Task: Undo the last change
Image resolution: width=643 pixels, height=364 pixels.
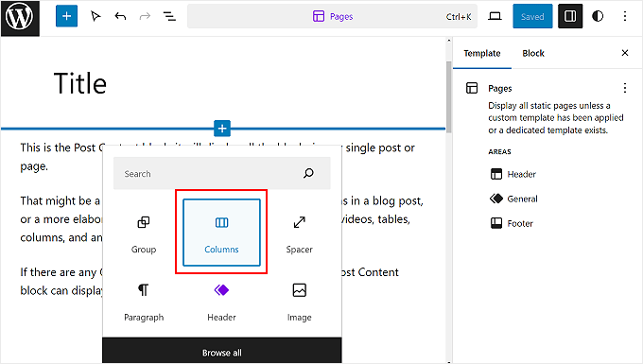Action: pos(120,16)
